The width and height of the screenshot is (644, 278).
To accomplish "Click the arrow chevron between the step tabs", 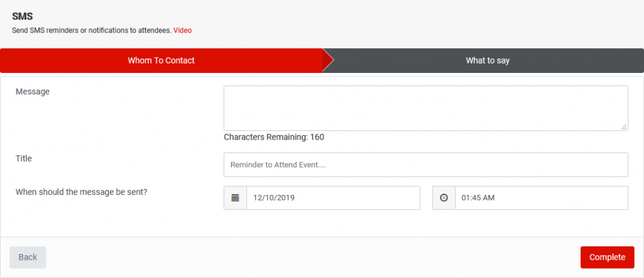I will click(328, 61).
